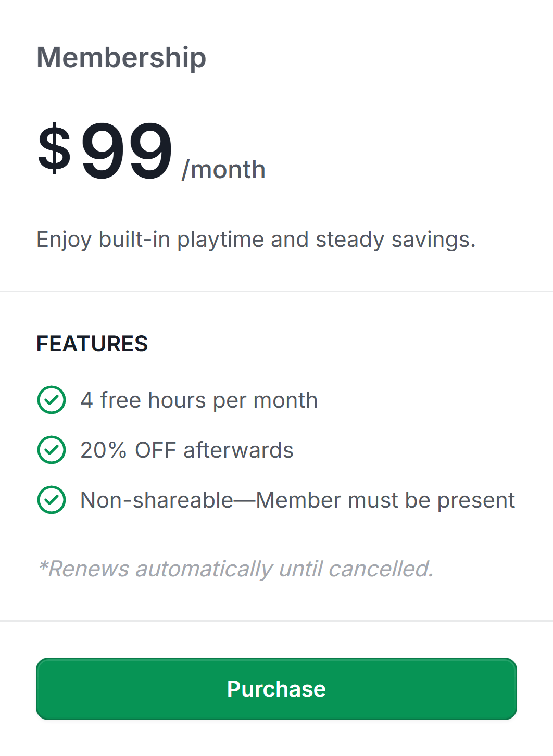The image size is (553, 756).
Task: Click the 'Member must be present' phrase
Action: point(385,500)
